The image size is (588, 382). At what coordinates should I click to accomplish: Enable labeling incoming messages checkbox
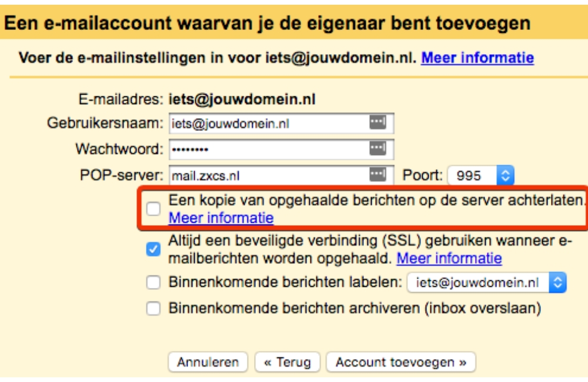(x=153, y=283)
